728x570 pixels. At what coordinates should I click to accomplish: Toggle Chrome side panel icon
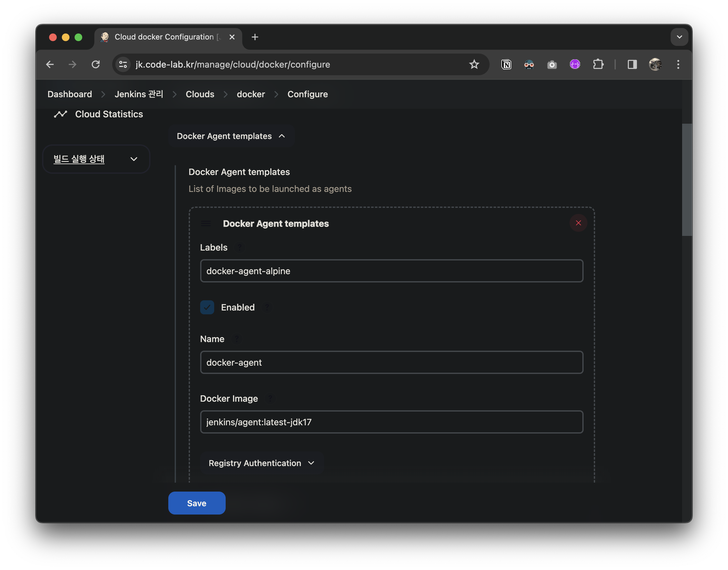632,64
